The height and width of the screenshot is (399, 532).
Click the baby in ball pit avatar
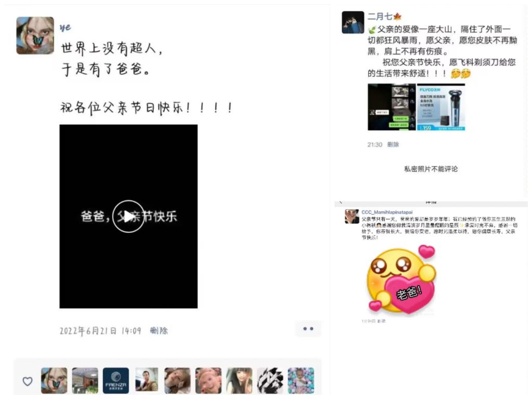pos(301,381)
